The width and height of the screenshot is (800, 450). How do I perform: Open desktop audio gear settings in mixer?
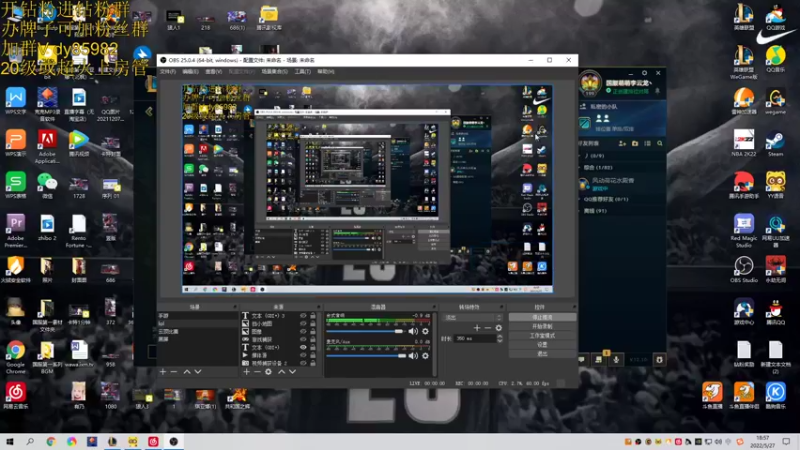pyautogui.click(x=425, y=332)
